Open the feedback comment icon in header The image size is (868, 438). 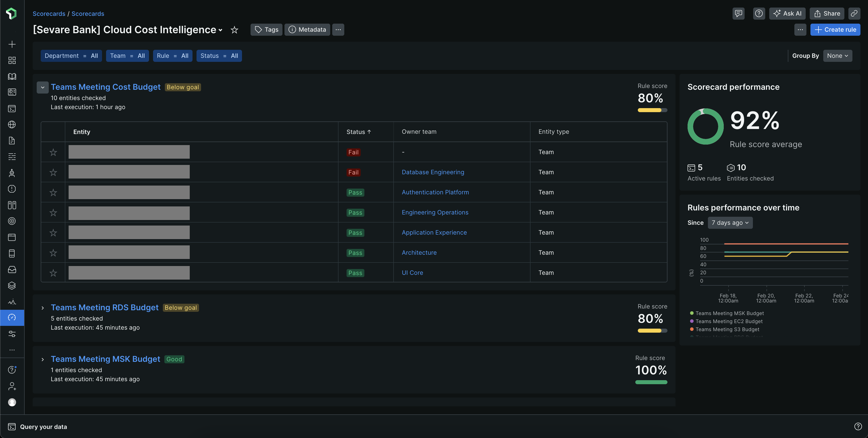coord(738,14)
